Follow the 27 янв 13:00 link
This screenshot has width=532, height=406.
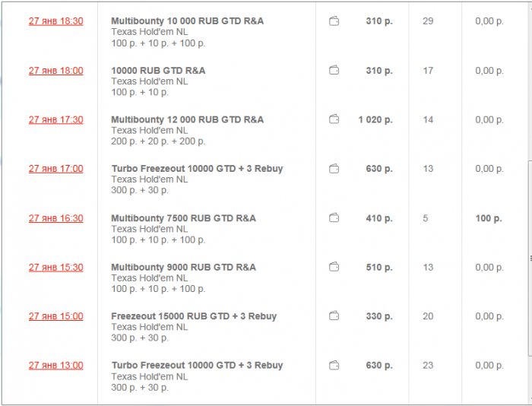coord(56,366)
